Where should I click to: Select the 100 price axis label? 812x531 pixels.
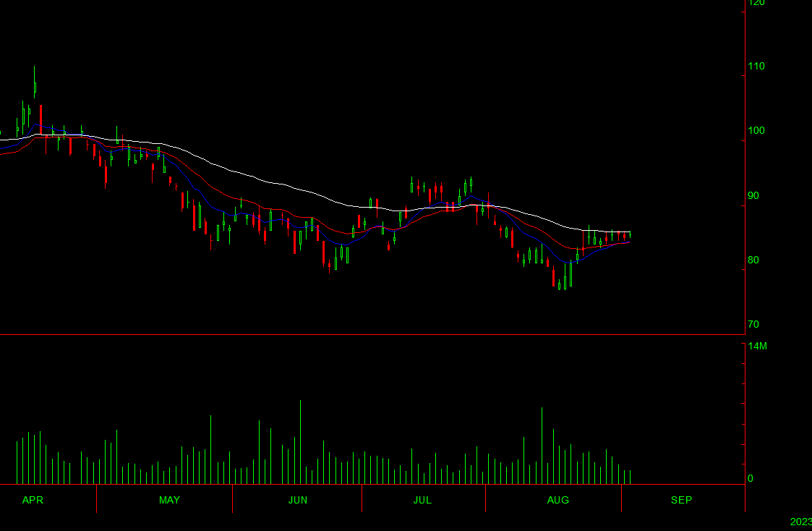tap(756, 130)
